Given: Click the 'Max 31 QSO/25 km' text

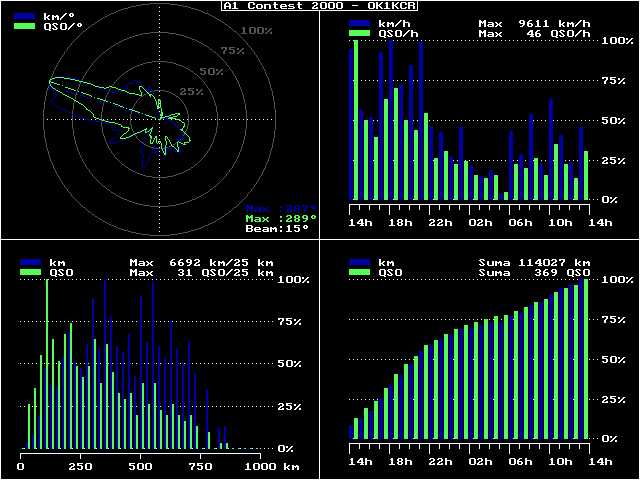Looking at the screenshot, I should tap(201, 272).
